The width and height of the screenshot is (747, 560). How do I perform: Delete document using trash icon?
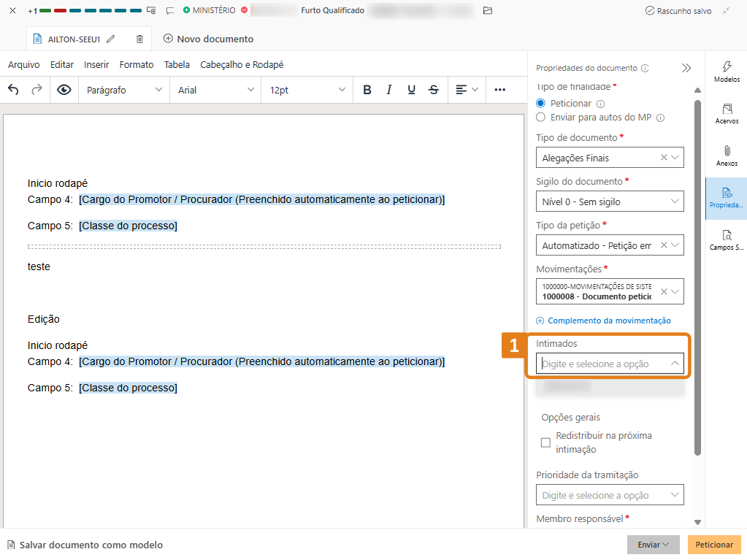(139, 39)
